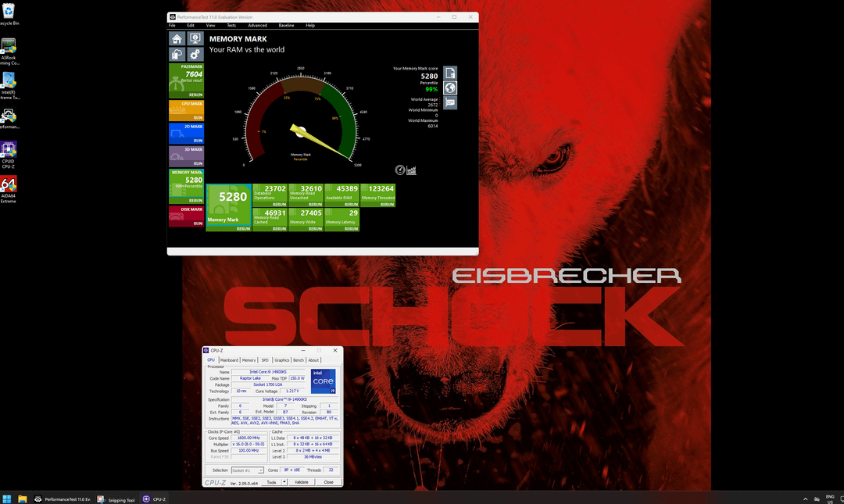Switch to CPU-Z About tab
The height and width of the screenshot is (504, 844).
313,360
